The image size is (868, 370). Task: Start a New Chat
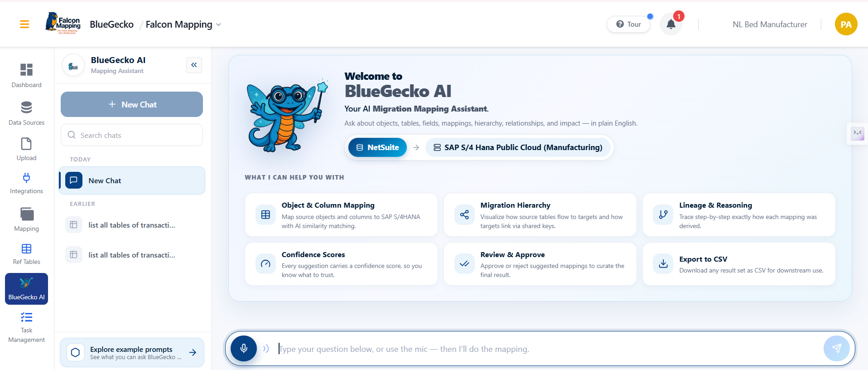(132, 104)
